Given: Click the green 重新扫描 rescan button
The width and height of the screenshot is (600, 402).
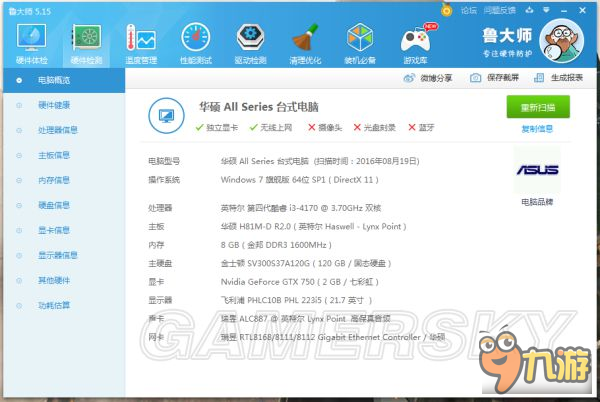Looking at the screenshot, I should (538, 107).
